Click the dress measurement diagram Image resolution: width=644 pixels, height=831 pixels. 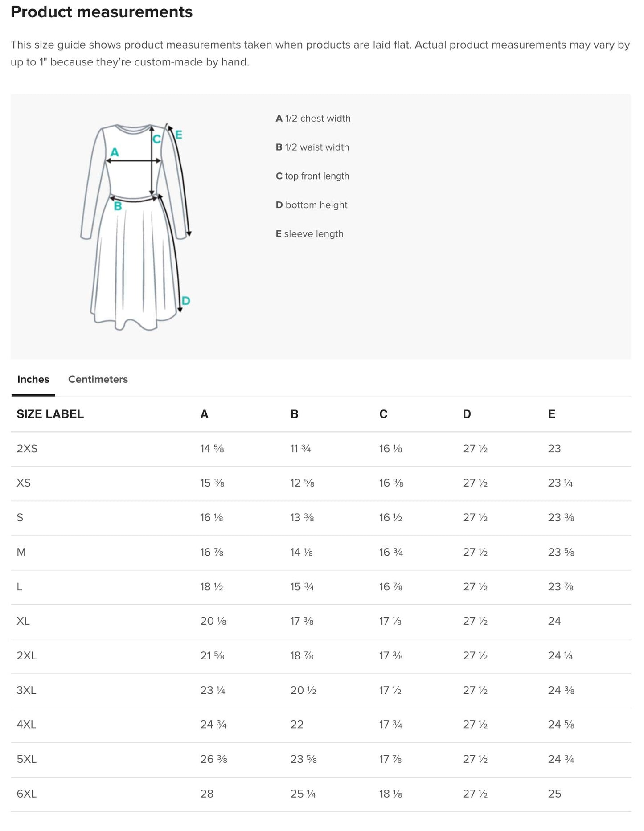(134, 223)
